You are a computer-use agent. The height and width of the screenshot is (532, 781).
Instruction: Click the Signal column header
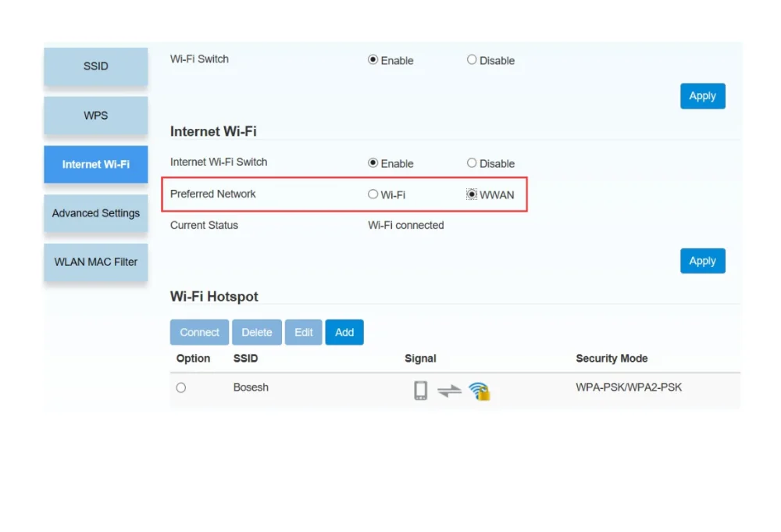[x=420, y=359]
